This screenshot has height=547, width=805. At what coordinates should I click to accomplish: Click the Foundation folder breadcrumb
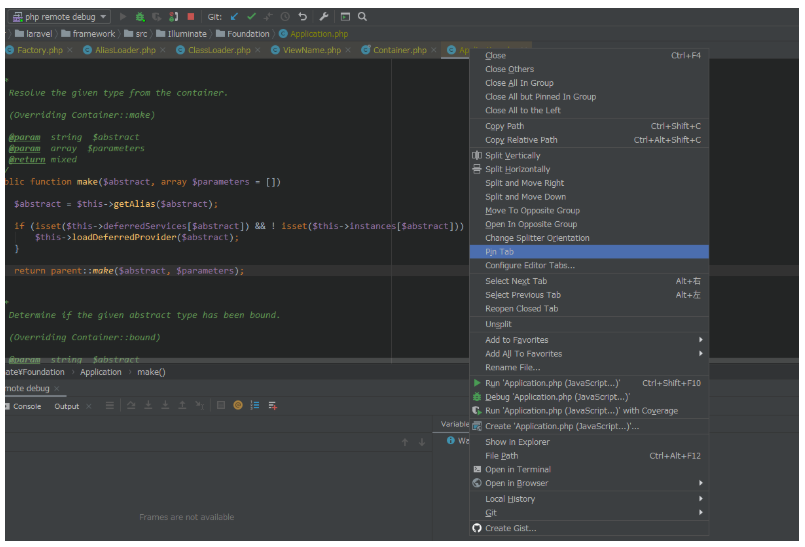(243, 33)
